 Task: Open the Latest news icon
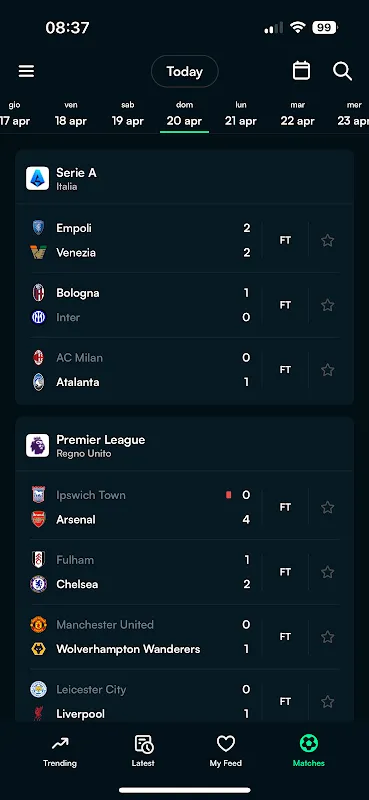coord(143,744)
